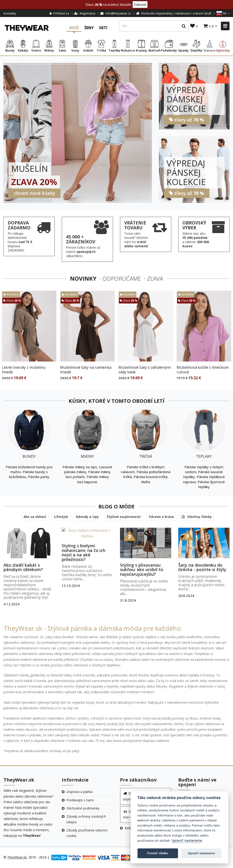Image resolution: width=233 pixels, height=868 pixels.
Task: Expand the shopping cart dropdown
Action: (x=210, y=26)
